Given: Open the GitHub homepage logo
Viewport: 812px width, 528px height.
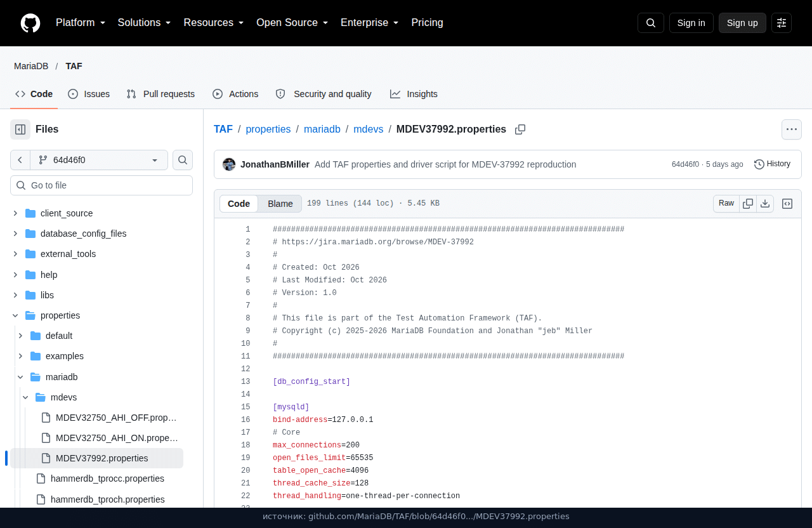Looking at the screenshot, I should pos(30,23).
